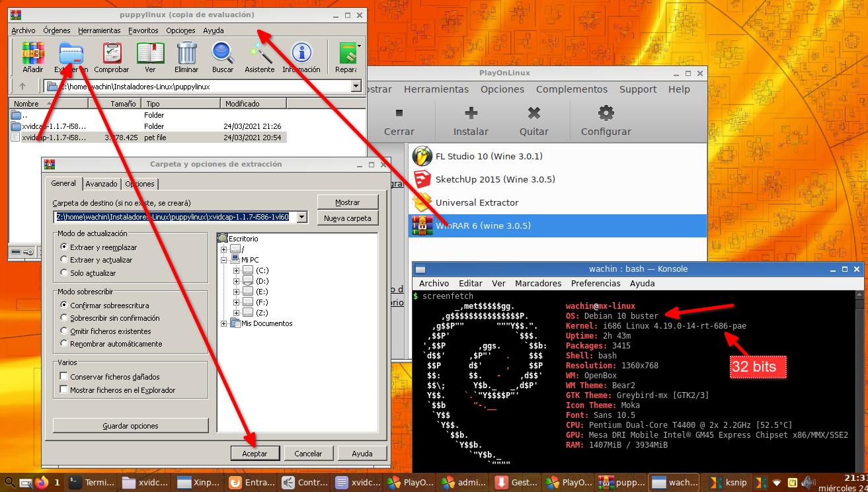Expand the (E:) drive node
The height and width of the screenshot is (492, 868).
click(x=236, y=292)
